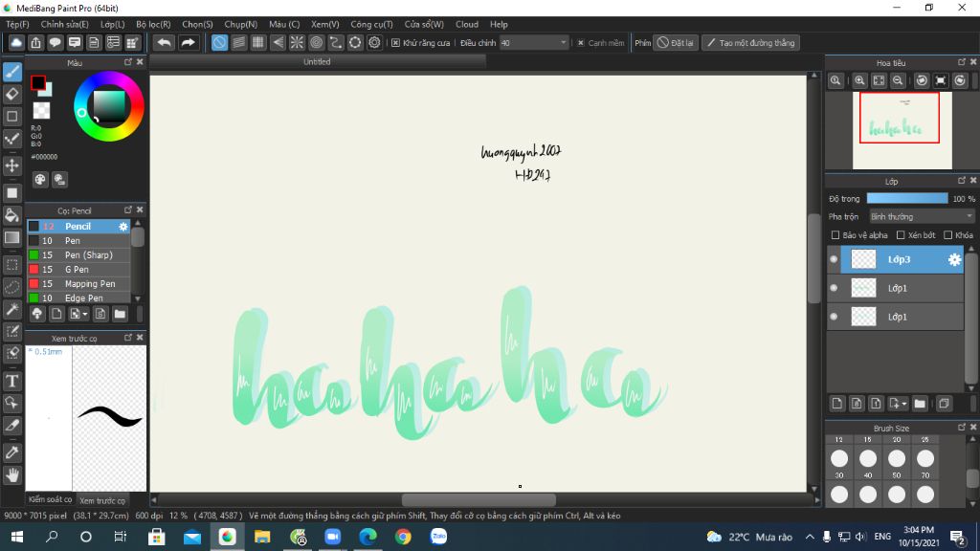Click Navigator canvas thumbnail
980x551 pixels.
coord(902,130)
